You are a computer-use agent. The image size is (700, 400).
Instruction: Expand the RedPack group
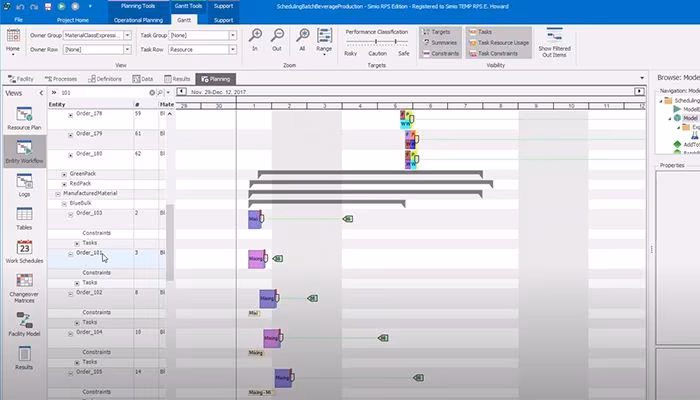[64, 184]
